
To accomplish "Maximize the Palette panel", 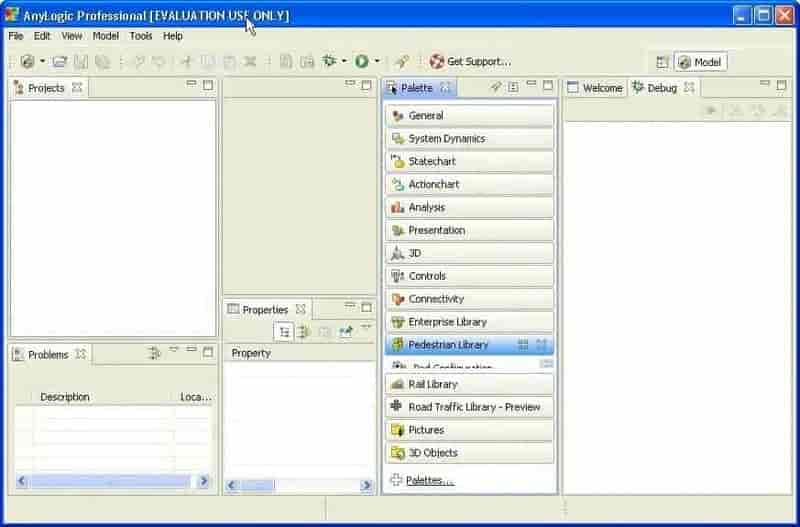I will (548, 85).
